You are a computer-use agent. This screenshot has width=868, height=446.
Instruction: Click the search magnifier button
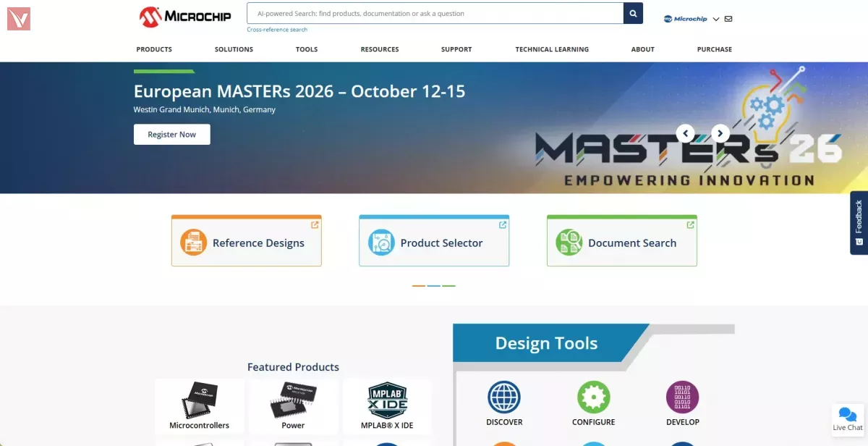coord(633,13)
